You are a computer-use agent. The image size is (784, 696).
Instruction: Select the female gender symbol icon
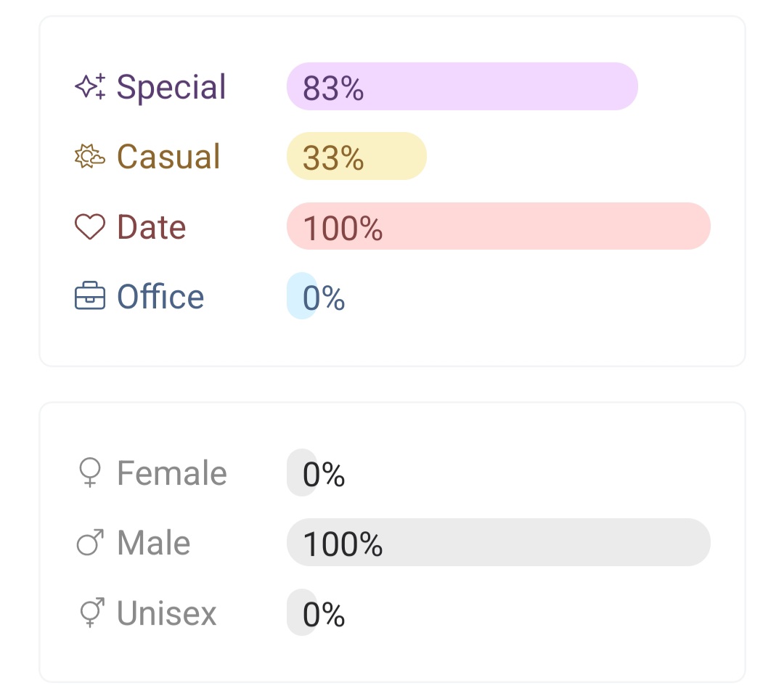click(90, 473)
